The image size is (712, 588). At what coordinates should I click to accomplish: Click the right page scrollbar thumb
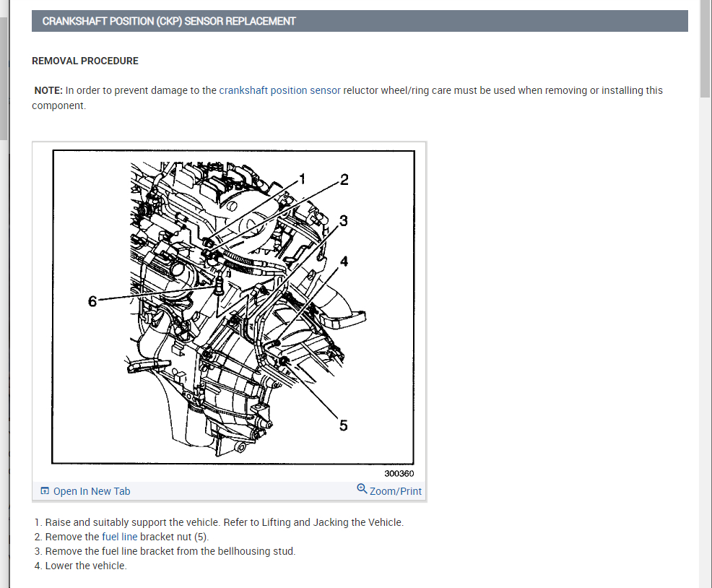(706, 48)
